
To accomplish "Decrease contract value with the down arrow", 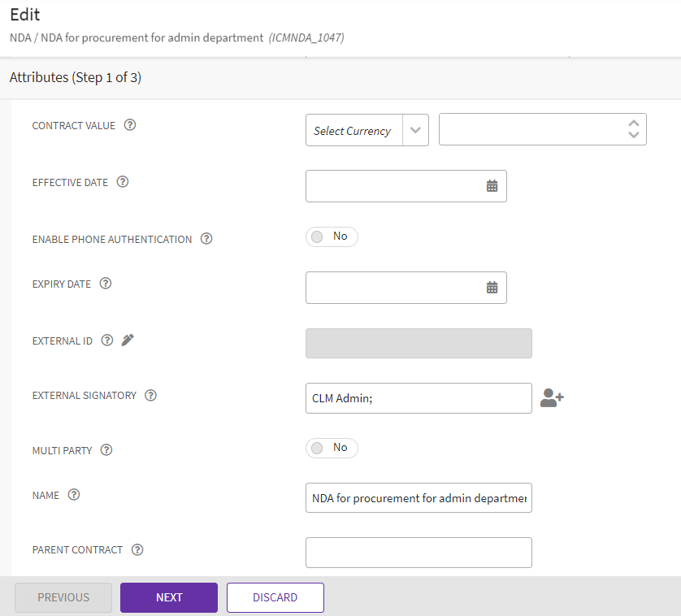I will (x=634, y=135).
